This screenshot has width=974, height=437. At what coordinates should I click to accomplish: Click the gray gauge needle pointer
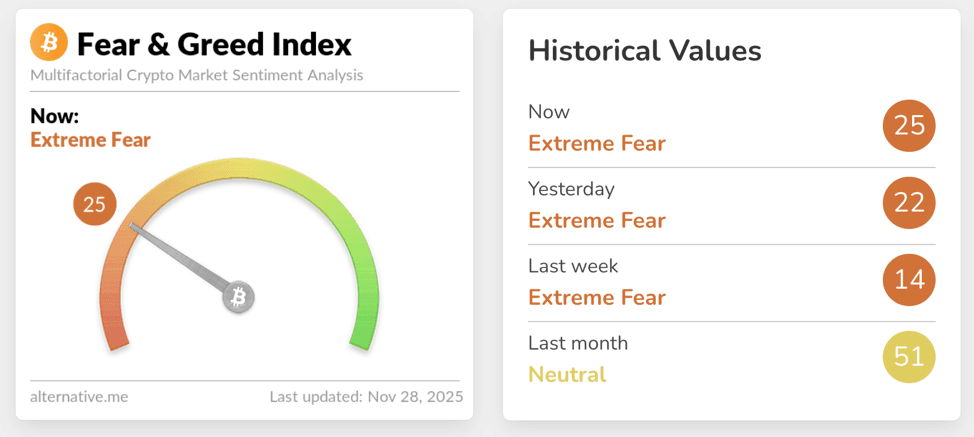[180, 261]
